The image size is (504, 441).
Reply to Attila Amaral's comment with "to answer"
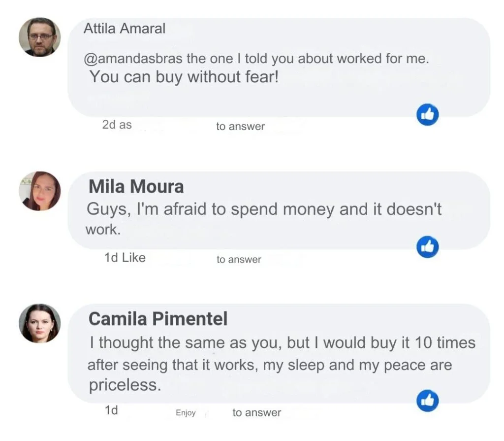pyautogui.click(x=240, y=127)
